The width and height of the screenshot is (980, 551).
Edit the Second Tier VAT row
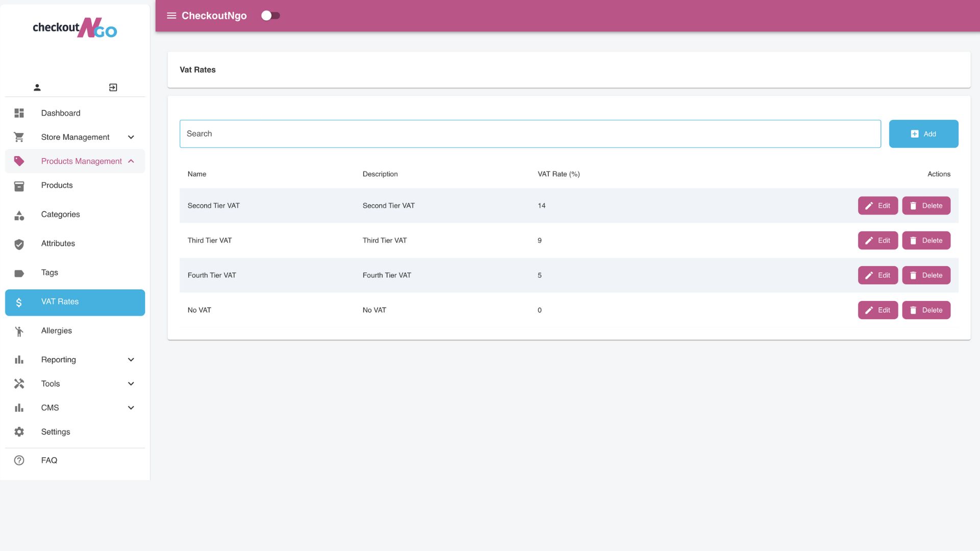(877, 206)
